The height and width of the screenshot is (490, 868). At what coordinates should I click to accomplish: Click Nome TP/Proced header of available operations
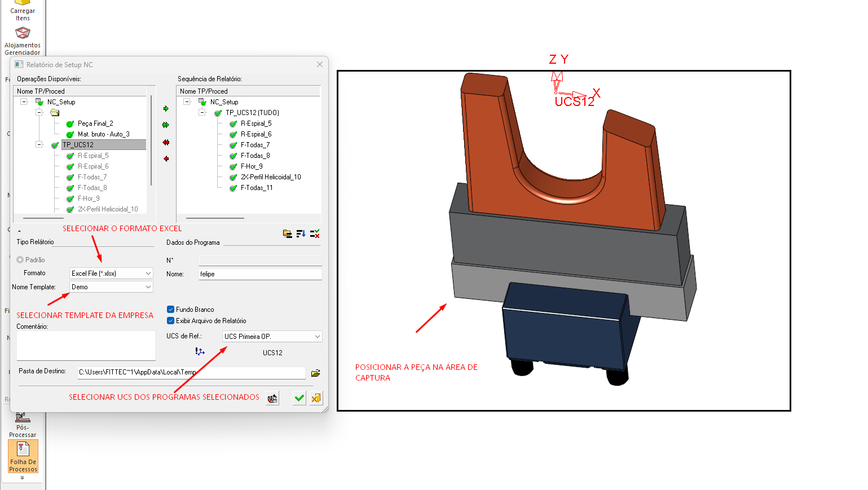click(x=80, y=91)
